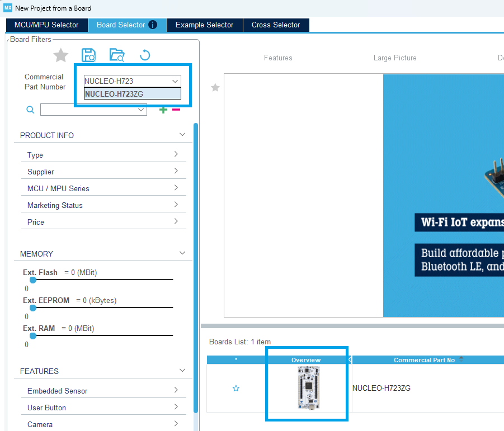Open the Example Selector tab

205,25
